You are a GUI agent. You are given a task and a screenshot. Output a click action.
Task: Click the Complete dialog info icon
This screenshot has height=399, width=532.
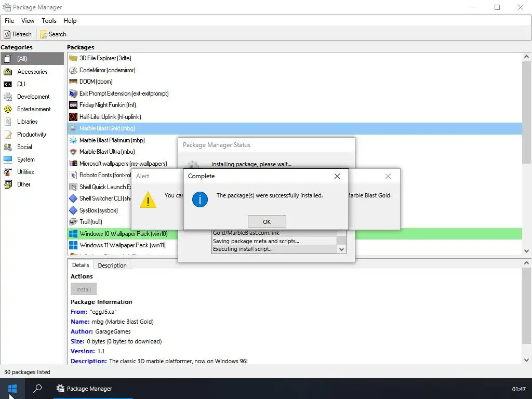coord(200,199)
